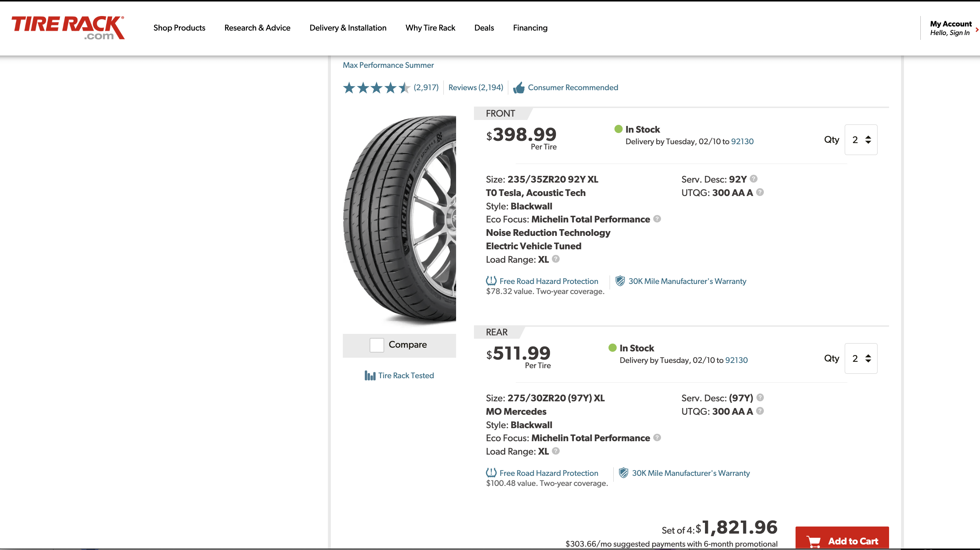Open the Research & Advice menu

pyautogui.click(x=257, y=28)
